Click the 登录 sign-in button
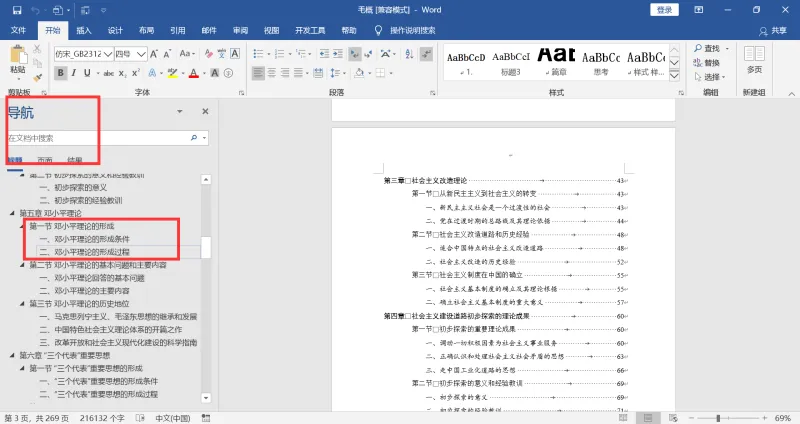 pyautogui.click(x=664, y=10)
